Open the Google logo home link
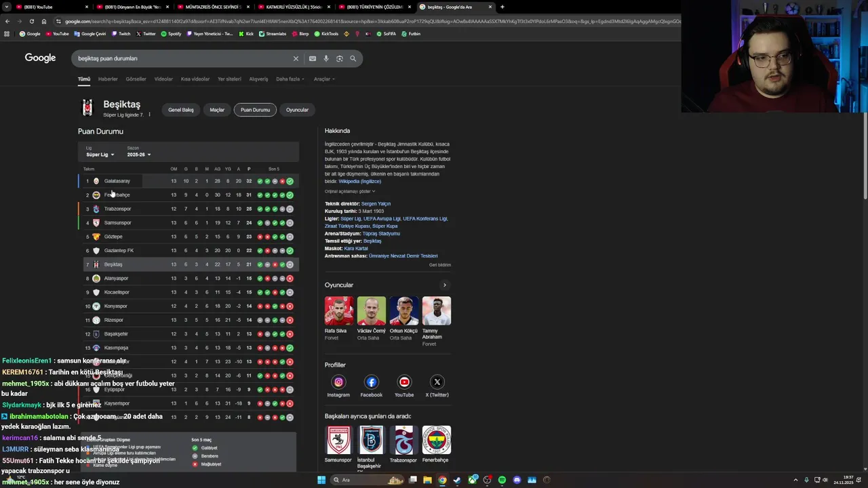868x488 pixels. click(40, 58)
